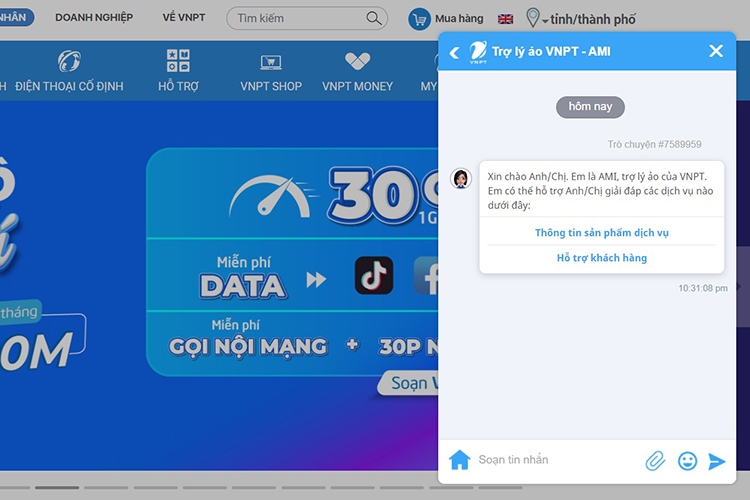This screenshot has height=500, width=750.
Task: Select the third carousel indicator bar
Action: click(106, 488)
